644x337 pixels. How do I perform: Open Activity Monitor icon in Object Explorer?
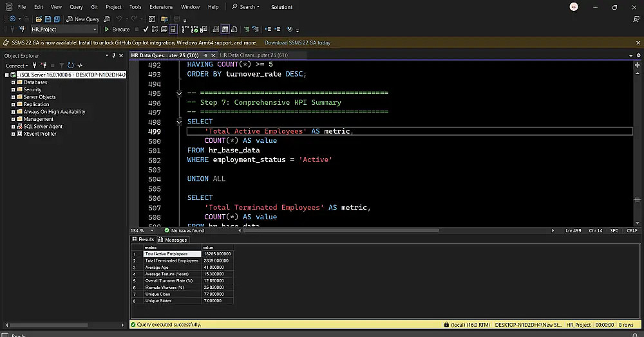(80, 66)
